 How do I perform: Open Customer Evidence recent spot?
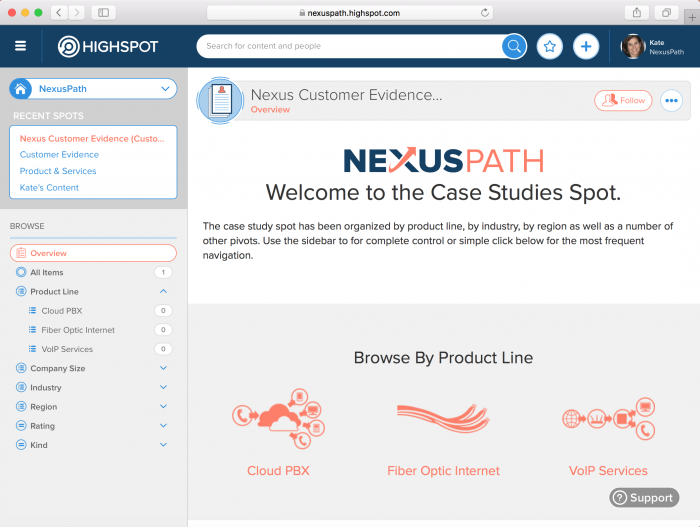(59, 155)
